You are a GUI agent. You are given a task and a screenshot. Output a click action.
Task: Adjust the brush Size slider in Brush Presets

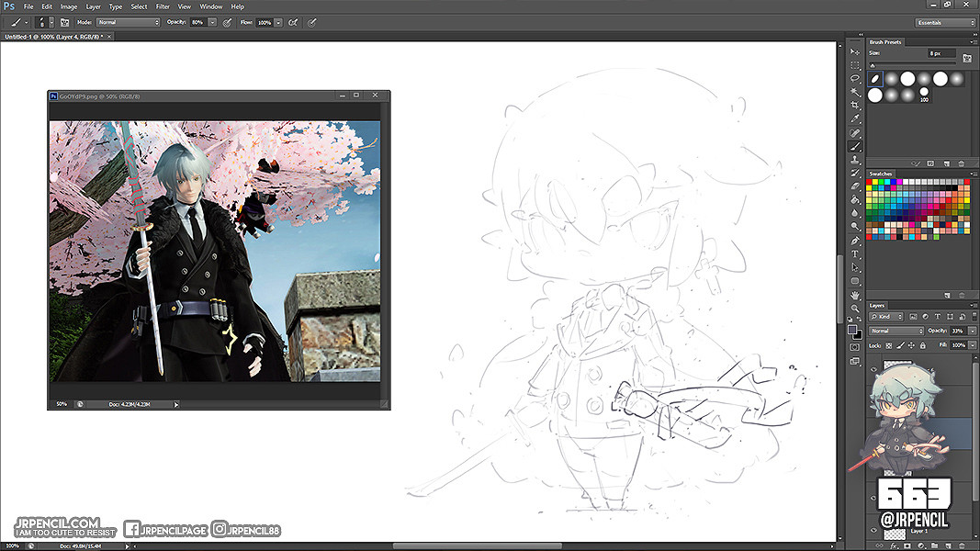911,63
